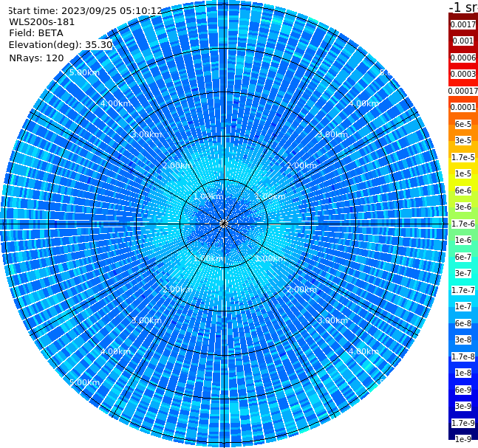
Task: Click the 1e-7 colorbar label
Action: click(x=463, y=306)
